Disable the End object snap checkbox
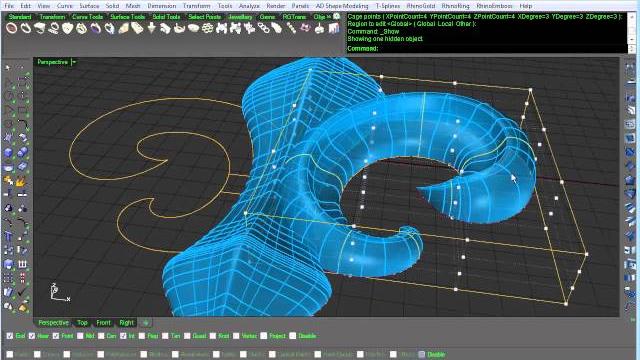The width and height of the screenshot is (640, 360). (10, 336)
